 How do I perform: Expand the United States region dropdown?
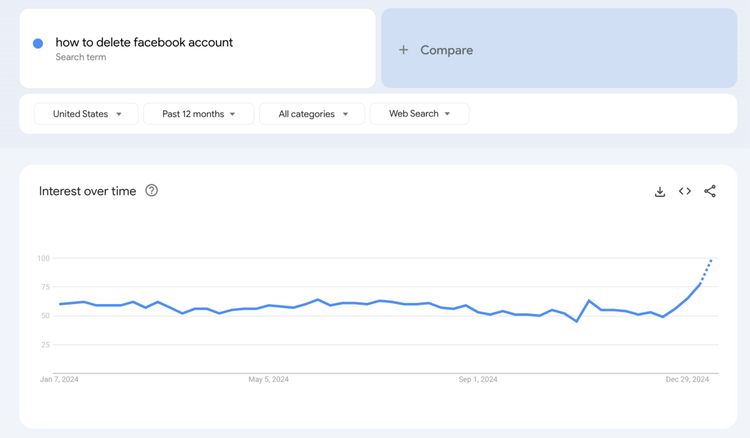pos(86,114)
